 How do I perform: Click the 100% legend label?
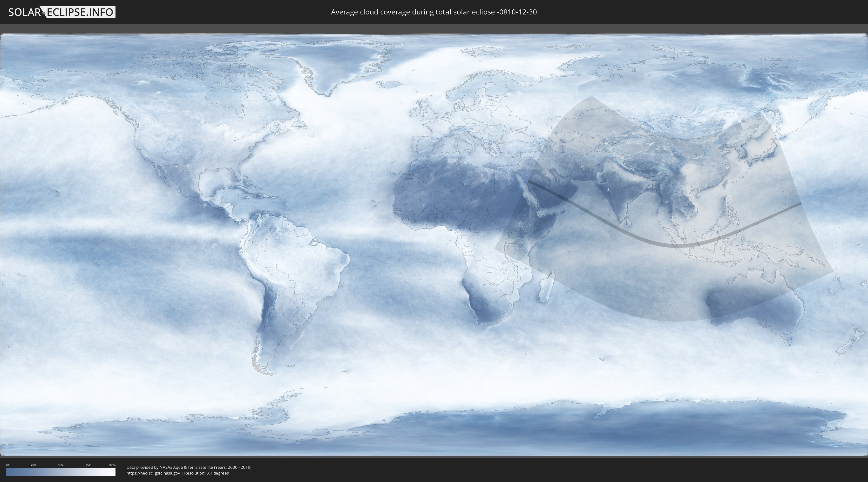pos(112,465)
